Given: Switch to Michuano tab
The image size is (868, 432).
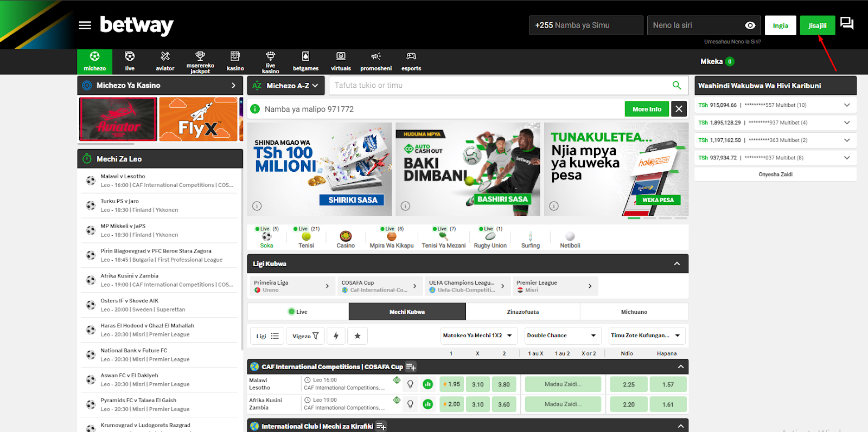Looking at the screenshot, I should (634, 312).
